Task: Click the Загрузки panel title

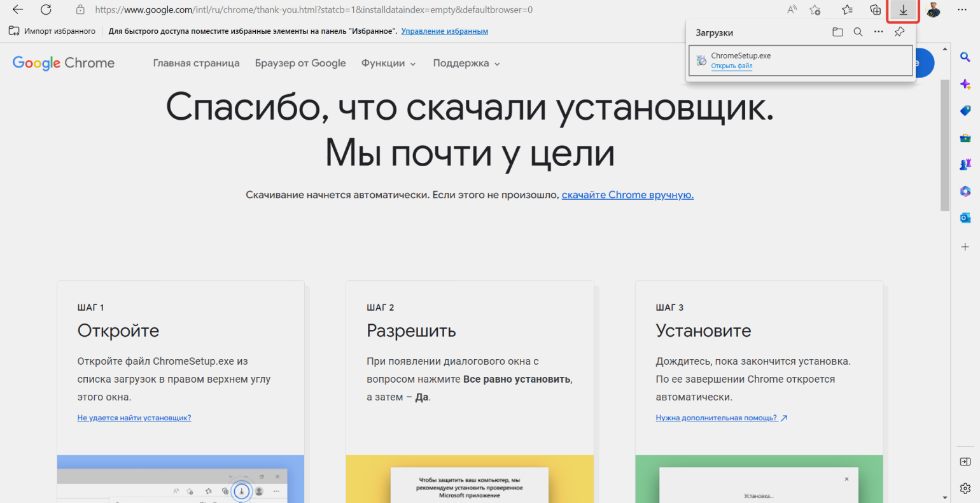Action: [715, 32]
